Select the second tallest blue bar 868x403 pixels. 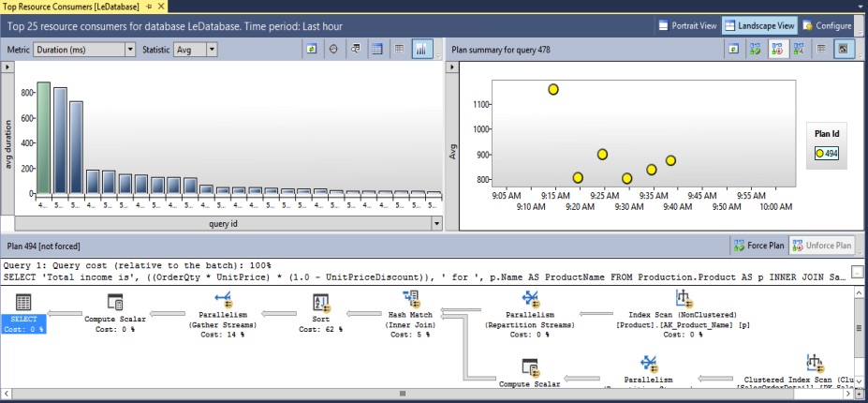pyautogui.click(x=60, y=141)
